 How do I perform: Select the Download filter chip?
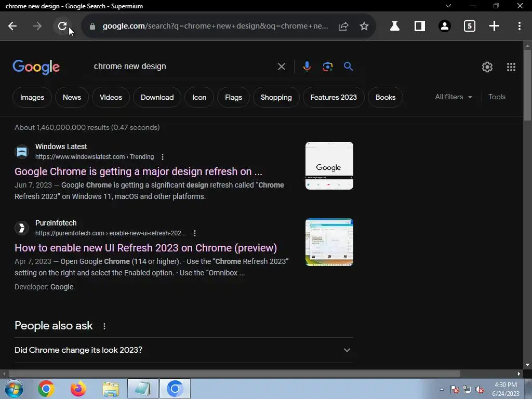tap(157, 97)
